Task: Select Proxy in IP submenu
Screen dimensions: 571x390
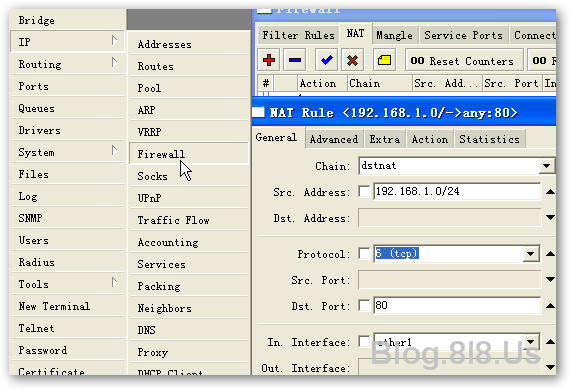Action: [x=189, y=352]
